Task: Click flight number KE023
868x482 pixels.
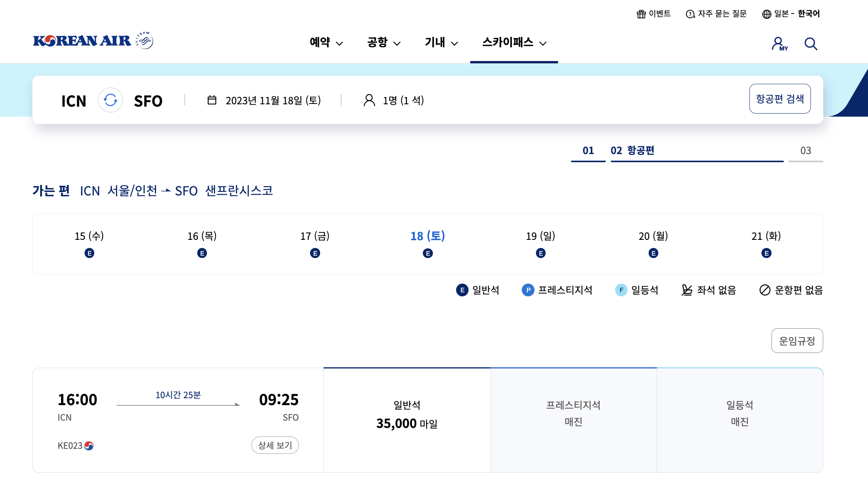Action: point(70,446)
